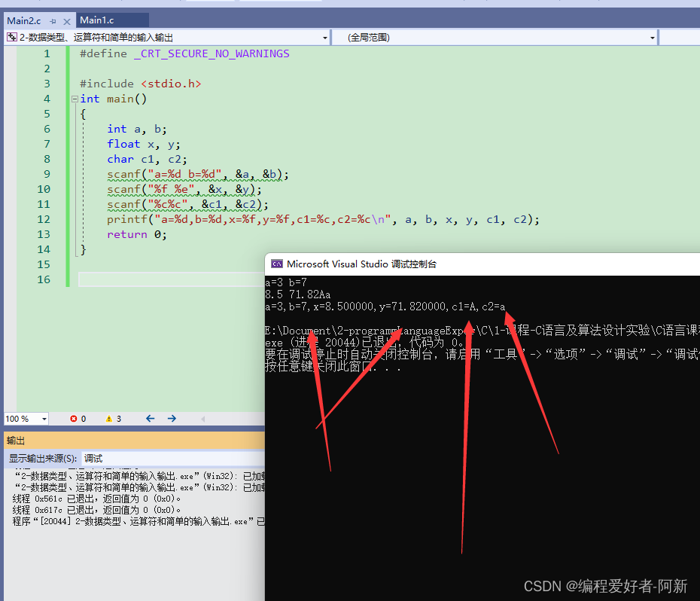Viewport: 700px width, 601px height.
Task: Open the 100 % zoom dropdown
Action: [44, 419]
